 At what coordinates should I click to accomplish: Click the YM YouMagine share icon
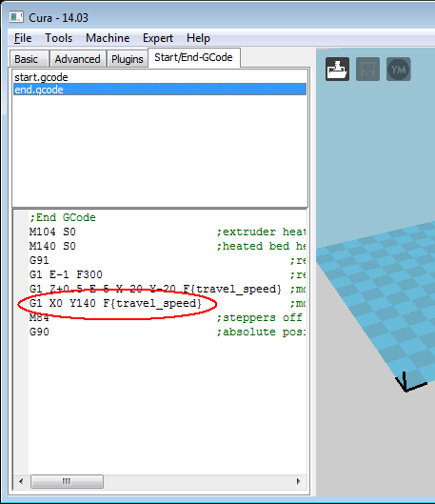pyautogui.click(x=399, y=70)
